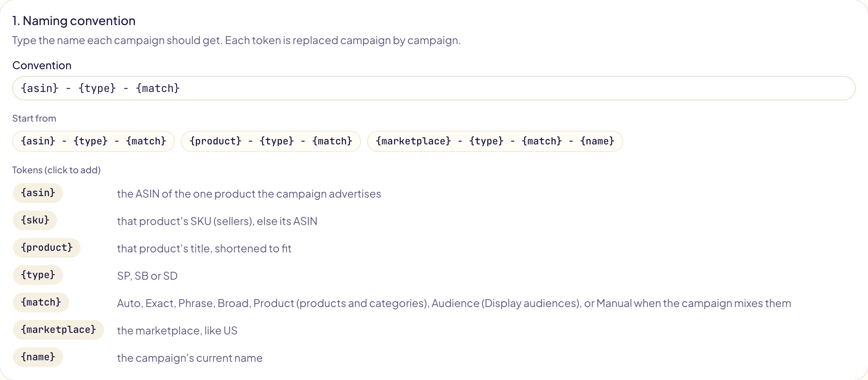
Task: Click "the marketplace, like US" description
Action: point(177,331)
